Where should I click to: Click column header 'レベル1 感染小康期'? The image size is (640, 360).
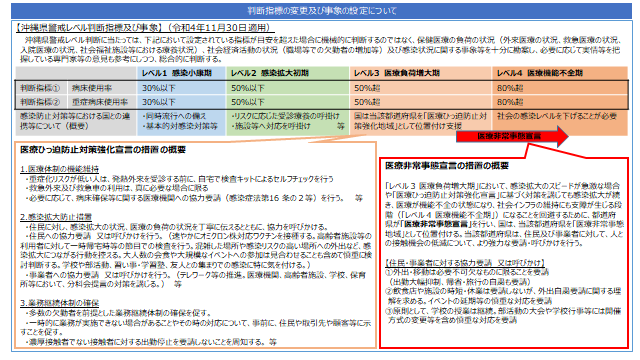[x=177, y=73]
